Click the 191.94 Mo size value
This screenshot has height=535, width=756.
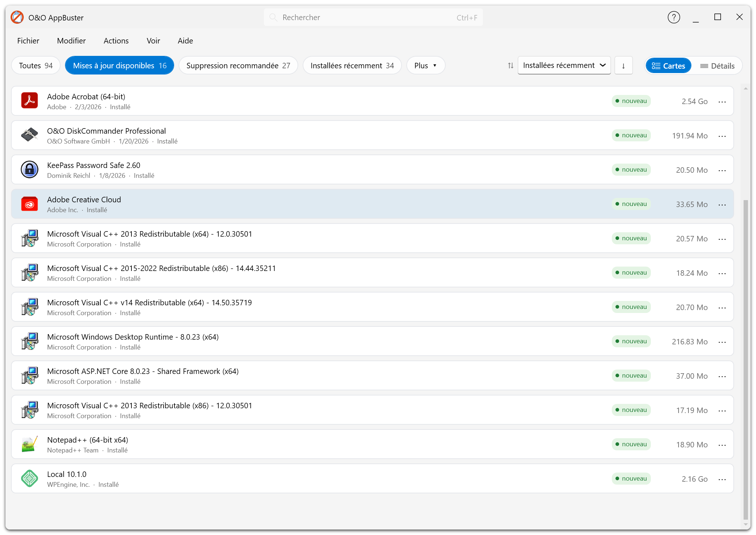tap(690, 136)
